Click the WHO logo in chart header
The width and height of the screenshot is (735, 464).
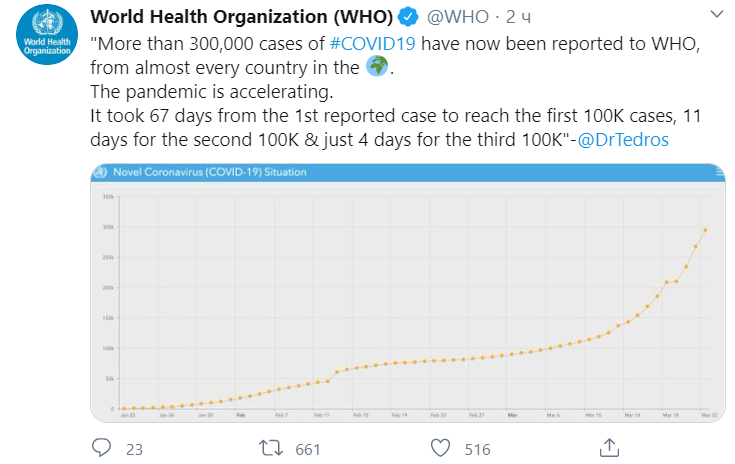[x=100, y=172]
